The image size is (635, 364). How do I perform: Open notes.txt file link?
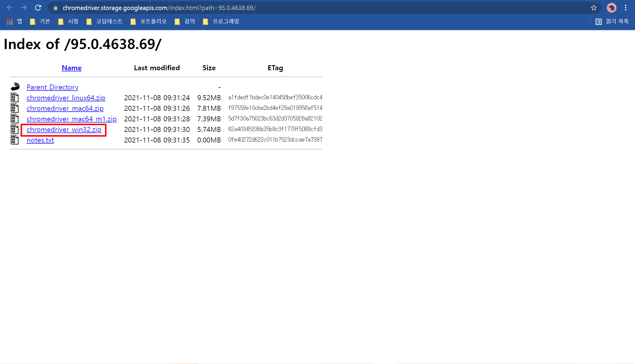(40, 140)
